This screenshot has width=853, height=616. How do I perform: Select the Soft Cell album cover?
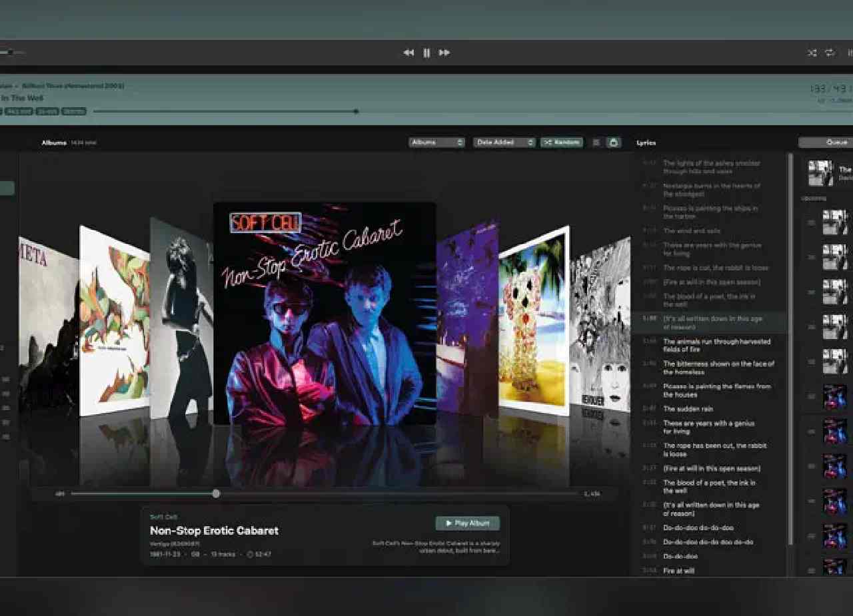[325, 313]
